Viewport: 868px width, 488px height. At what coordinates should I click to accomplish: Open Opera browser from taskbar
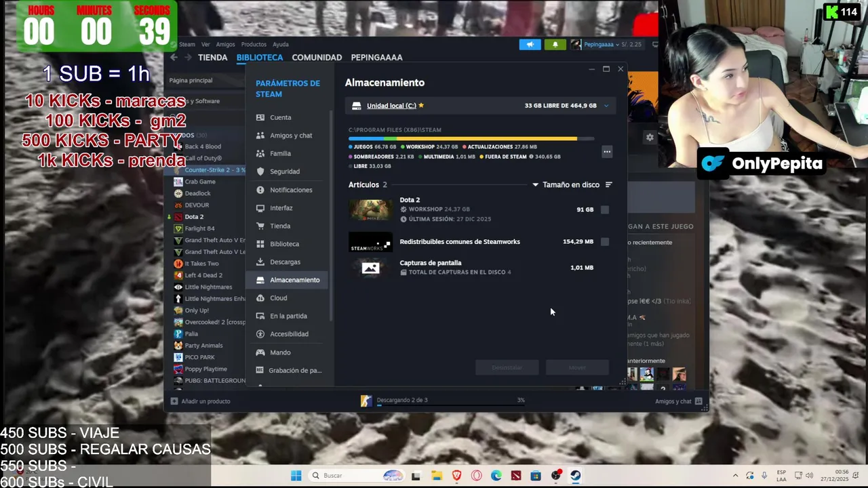point(477,476)
